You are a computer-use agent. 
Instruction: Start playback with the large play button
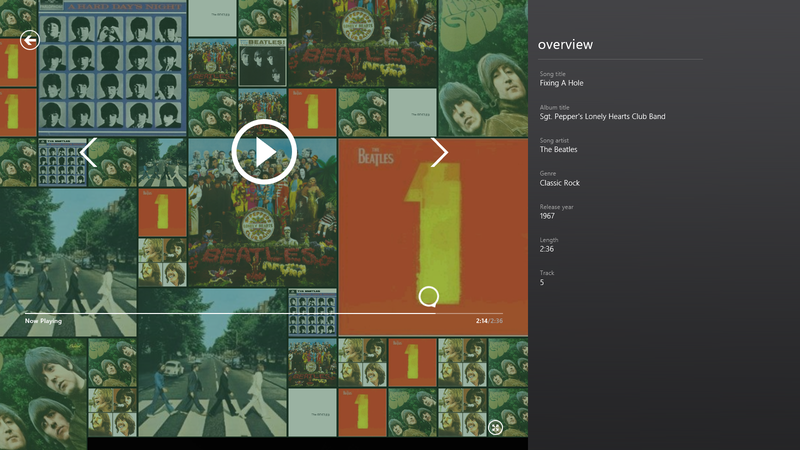pos(264,152)
